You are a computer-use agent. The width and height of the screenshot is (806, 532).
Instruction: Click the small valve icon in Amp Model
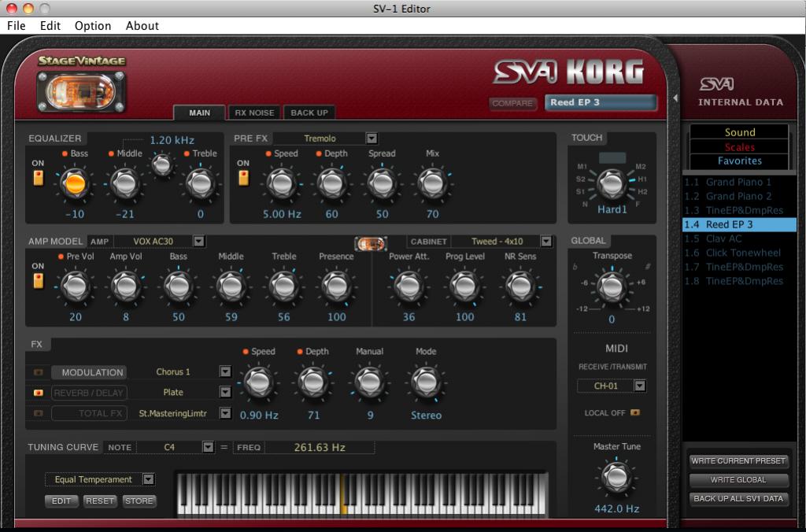point(370,243)
